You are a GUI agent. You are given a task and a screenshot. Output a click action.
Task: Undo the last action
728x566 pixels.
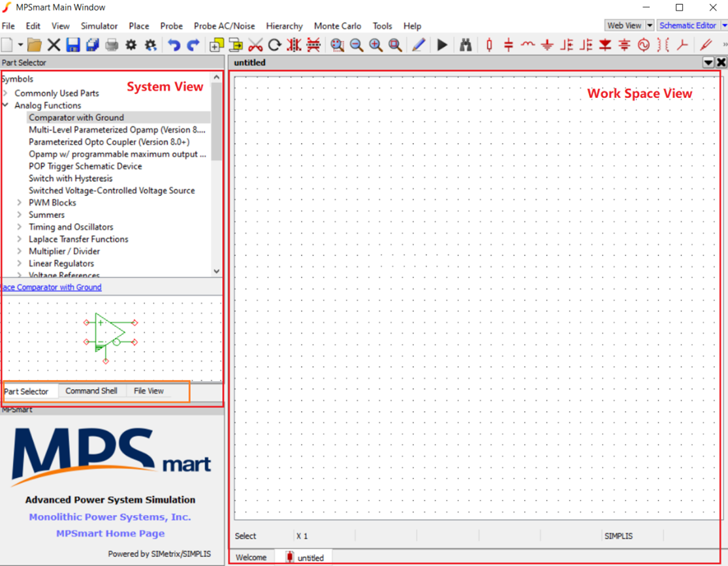click(x=174, y=45)
